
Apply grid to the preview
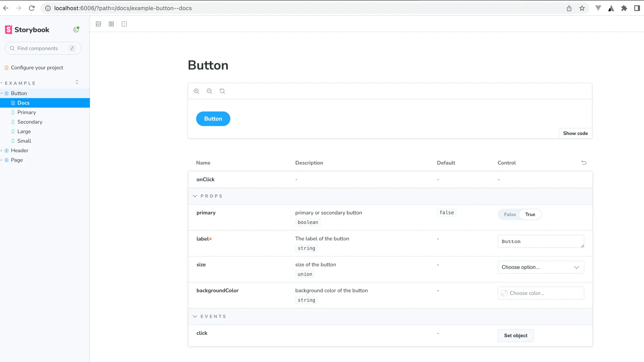point(111,24)
